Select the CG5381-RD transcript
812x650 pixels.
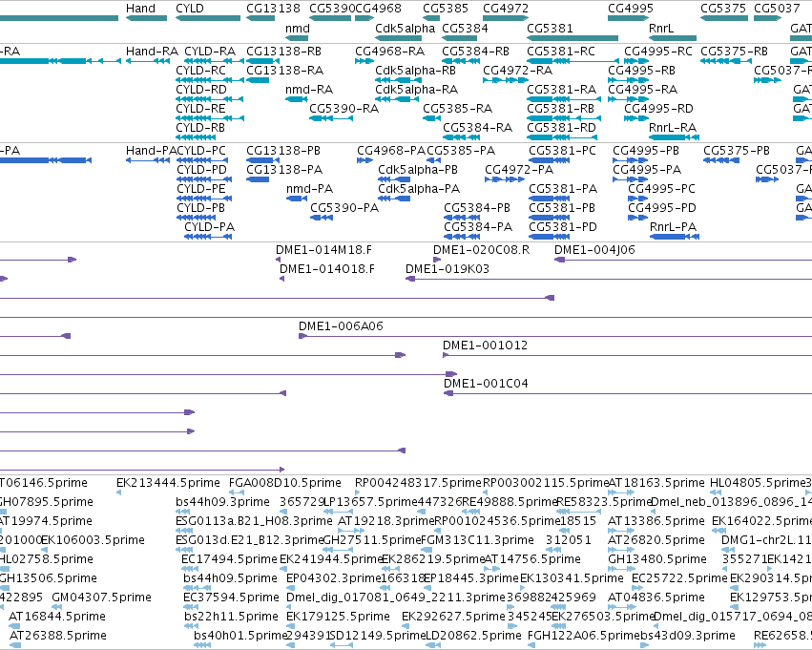click(x=562, y=137)
